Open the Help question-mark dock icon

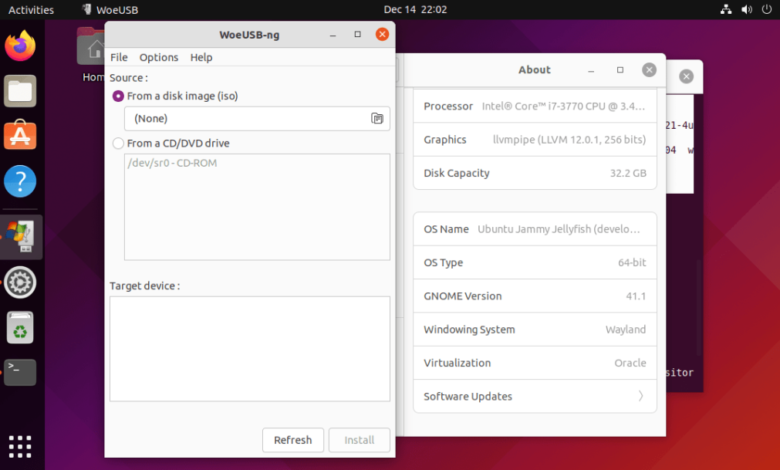(x=20, y=181)
